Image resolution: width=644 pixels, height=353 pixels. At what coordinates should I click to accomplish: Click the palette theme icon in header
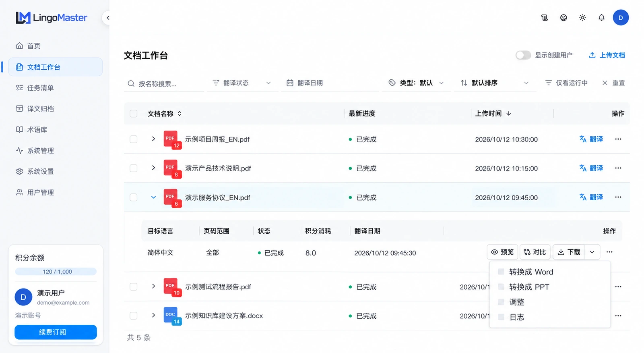coord(563,18)
